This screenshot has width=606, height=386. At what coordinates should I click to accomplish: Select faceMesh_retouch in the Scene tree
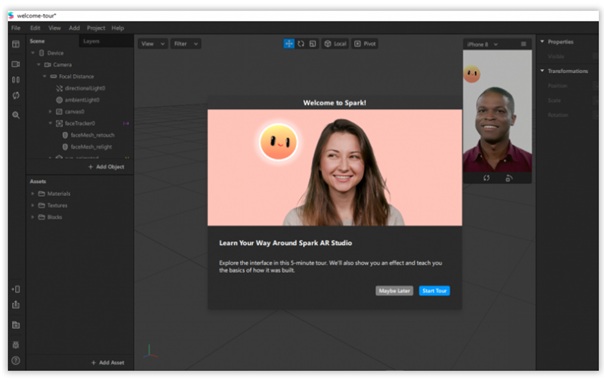click(93, 135)
